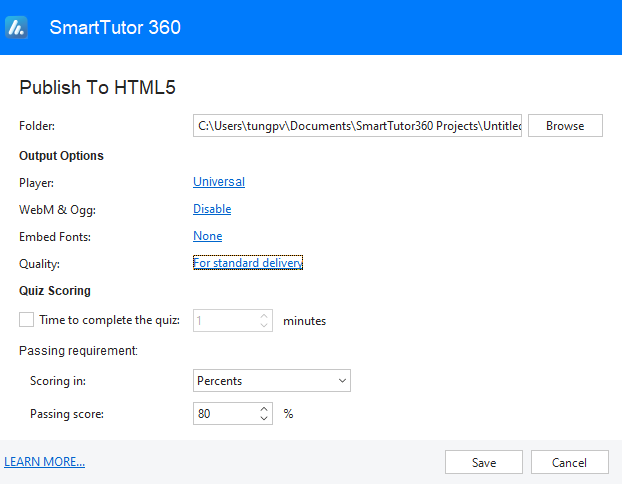Screen dimensions: 622x484
Task: Click the Quiz Scoring section label
Action: point(55,290)
